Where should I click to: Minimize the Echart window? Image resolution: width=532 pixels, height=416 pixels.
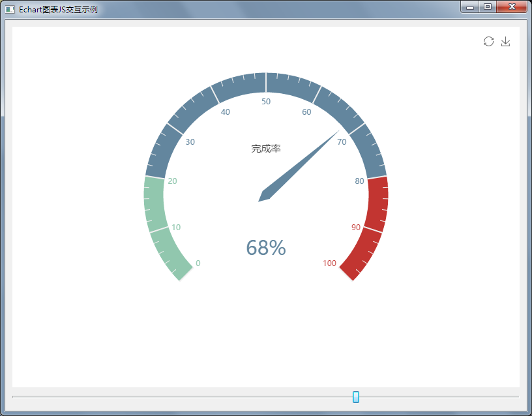(469, 7)
